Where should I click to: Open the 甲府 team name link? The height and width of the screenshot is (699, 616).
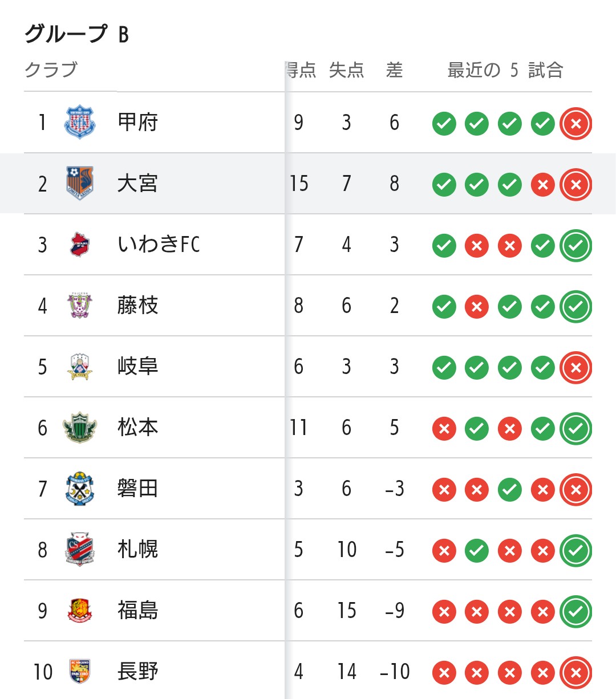point(137,122)
